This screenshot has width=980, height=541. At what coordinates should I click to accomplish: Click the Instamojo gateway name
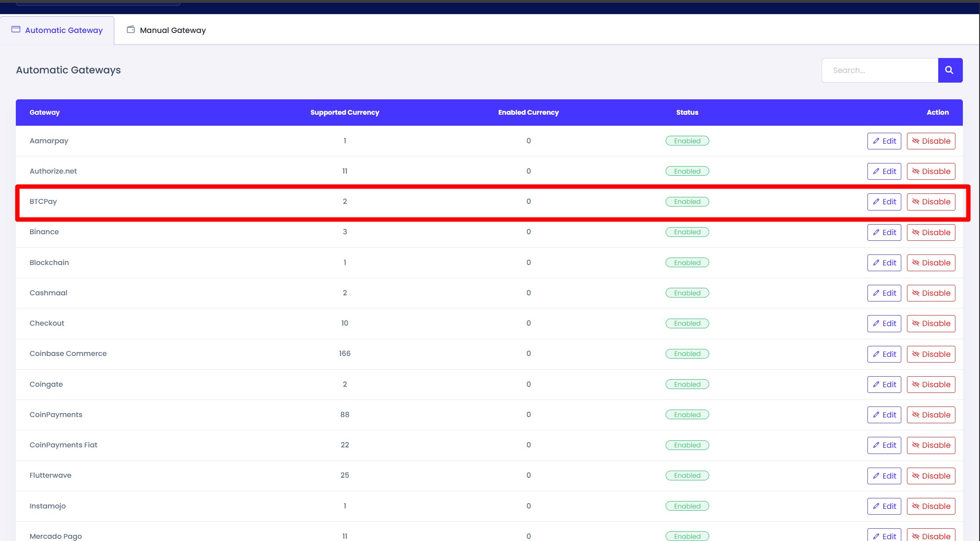click(x=47, y=506)
